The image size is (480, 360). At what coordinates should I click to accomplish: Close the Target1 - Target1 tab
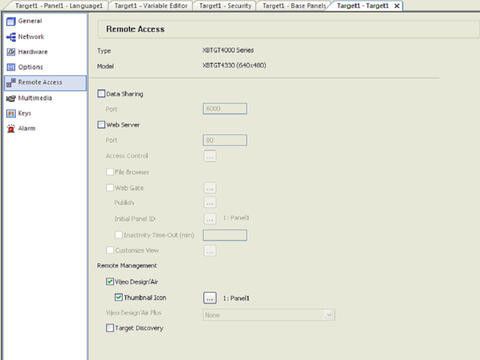point(397,6)
